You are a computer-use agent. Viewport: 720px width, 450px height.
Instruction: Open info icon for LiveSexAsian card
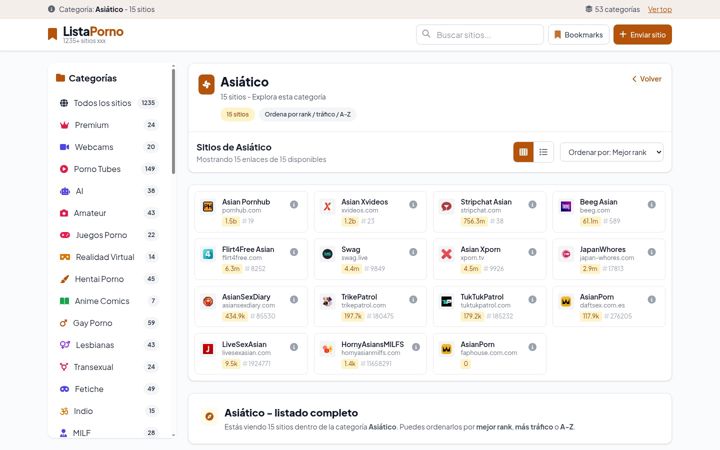294,347
